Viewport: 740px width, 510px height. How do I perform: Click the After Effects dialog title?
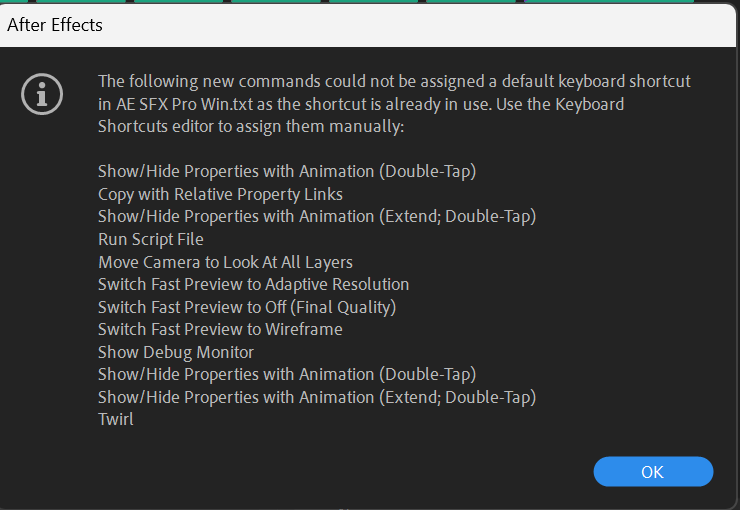tap(55, 25)
